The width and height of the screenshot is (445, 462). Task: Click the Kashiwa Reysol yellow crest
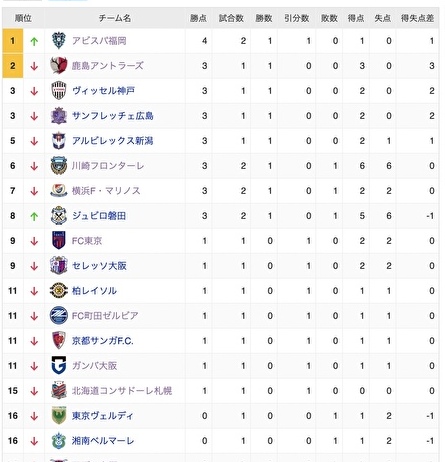coord(59,291)
